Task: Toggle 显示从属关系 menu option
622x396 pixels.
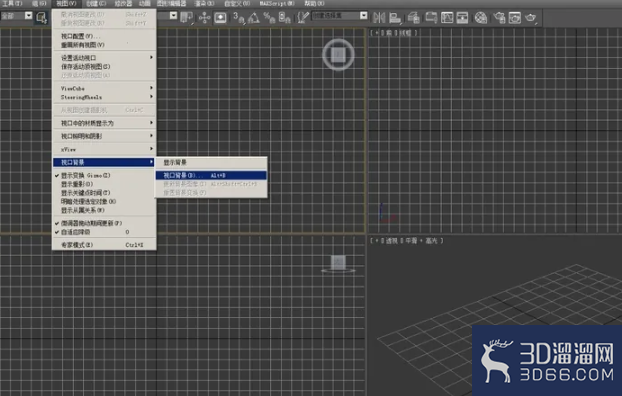Action: [104, 210]
